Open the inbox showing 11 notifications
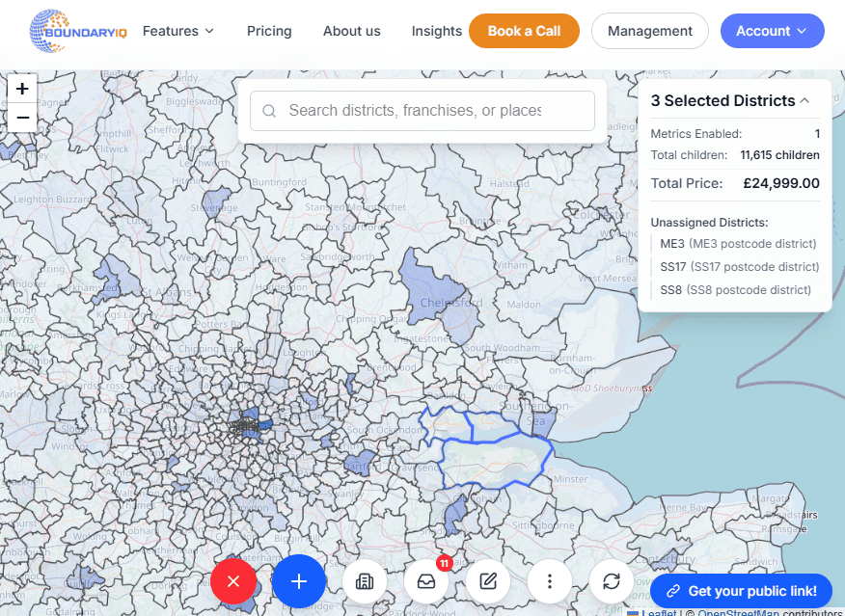Screen dimensions: 845x616 (x=426, y=581)
